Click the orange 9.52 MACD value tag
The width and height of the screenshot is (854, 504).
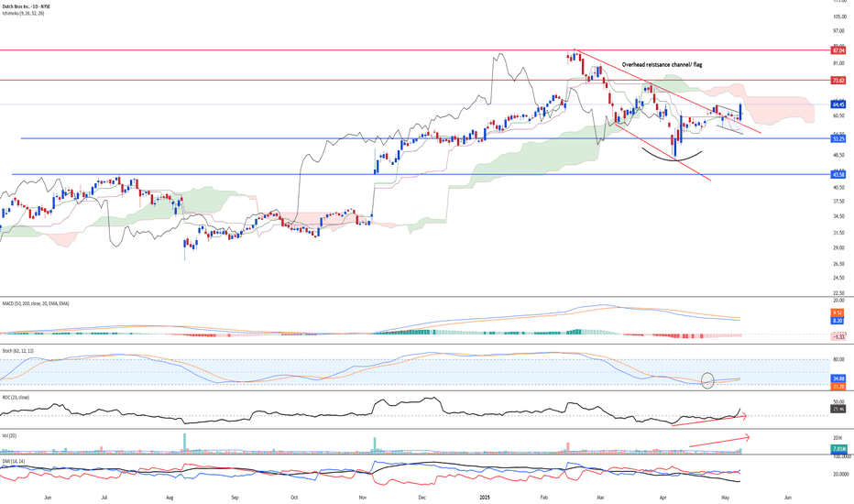838,312
